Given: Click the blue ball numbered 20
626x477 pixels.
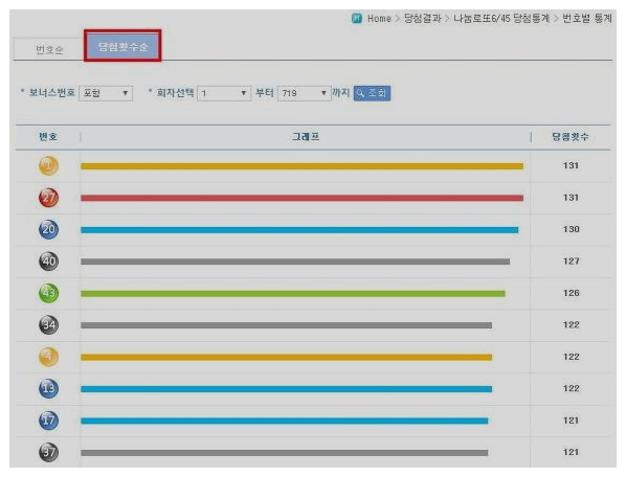Looking at the screenshot, I should [49, 230].
